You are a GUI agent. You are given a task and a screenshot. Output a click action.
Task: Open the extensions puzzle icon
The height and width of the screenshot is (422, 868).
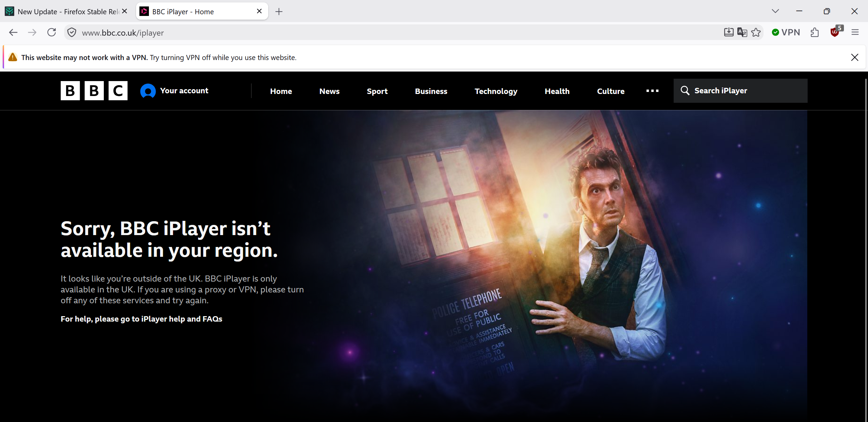(x=815, y=33)
